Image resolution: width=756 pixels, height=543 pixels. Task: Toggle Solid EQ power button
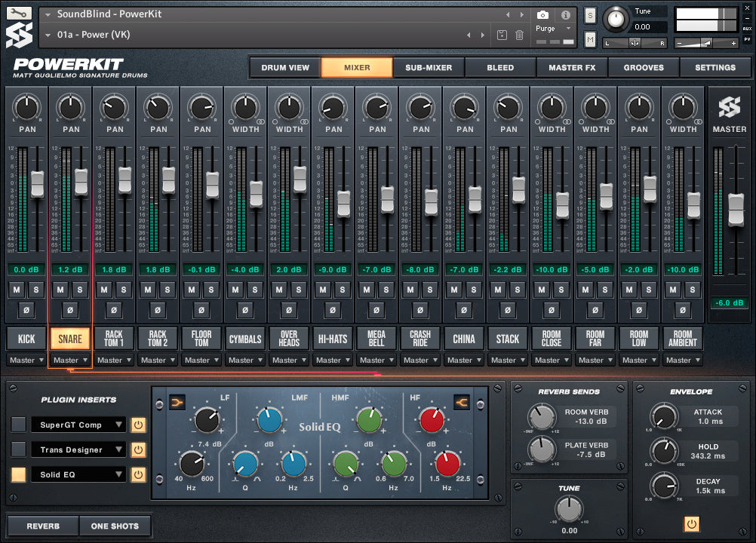[138, 474]
